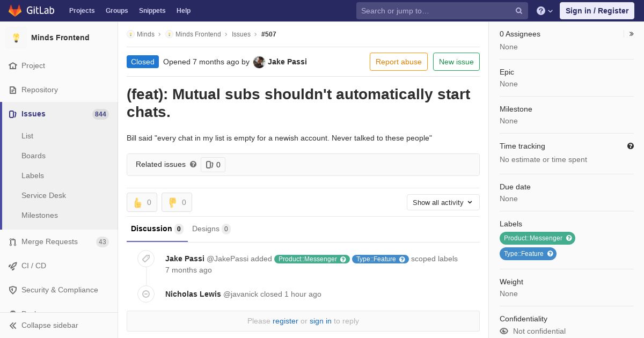This screenshot has width=644, height=338.
Task: Switch to the Discussion tab
Action: [x=157, y=229]
